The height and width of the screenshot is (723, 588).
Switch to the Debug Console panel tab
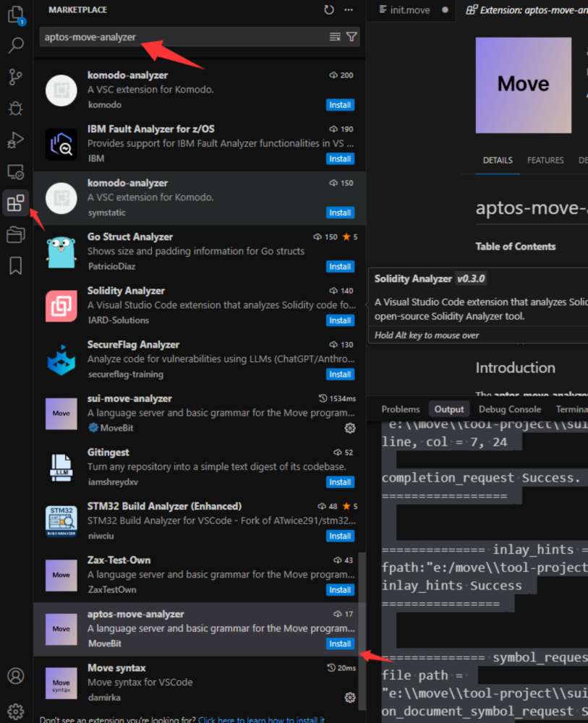pos(510,409)
